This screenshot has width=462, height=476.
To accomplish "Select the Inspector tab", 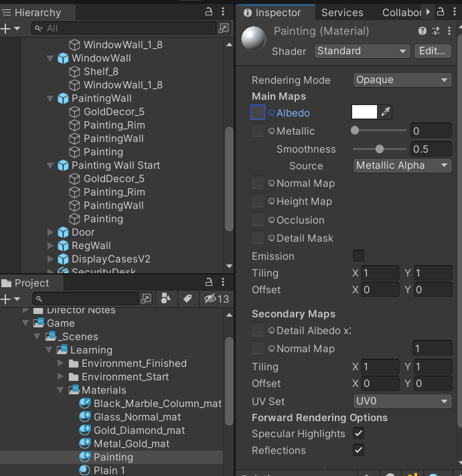I will (x=276, y=13).
